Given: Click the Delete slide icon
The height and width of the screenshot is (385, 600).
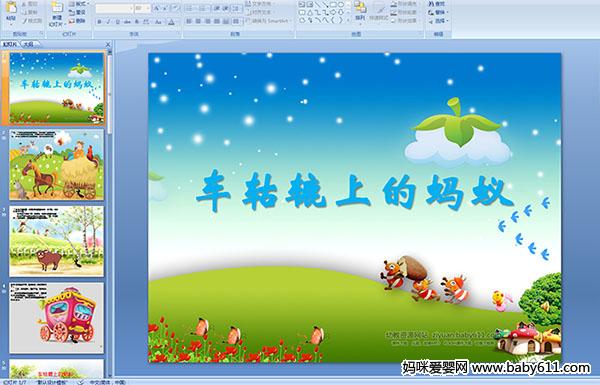Looking at the screenshot, I should [x=78, y=21].
